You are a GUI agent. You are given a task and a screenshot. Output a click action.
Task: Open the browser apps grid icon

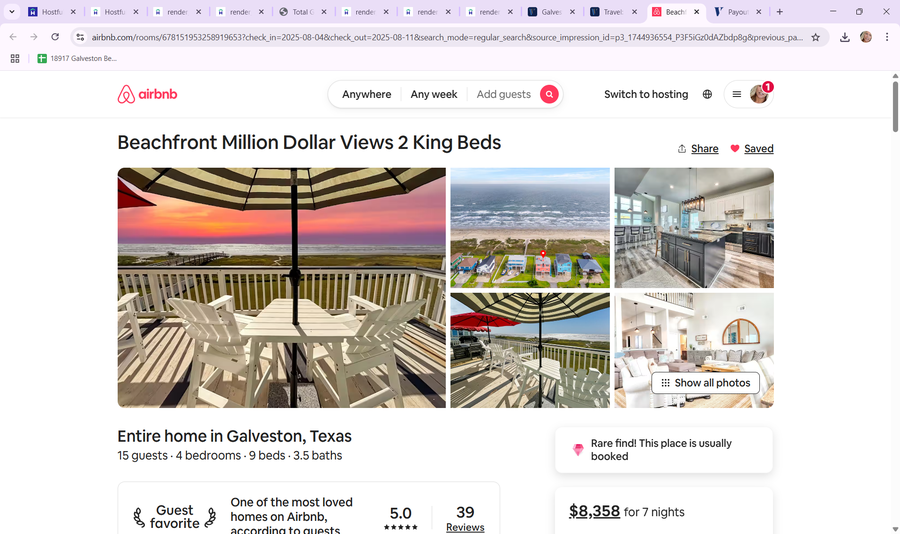(x=15, y=59)
